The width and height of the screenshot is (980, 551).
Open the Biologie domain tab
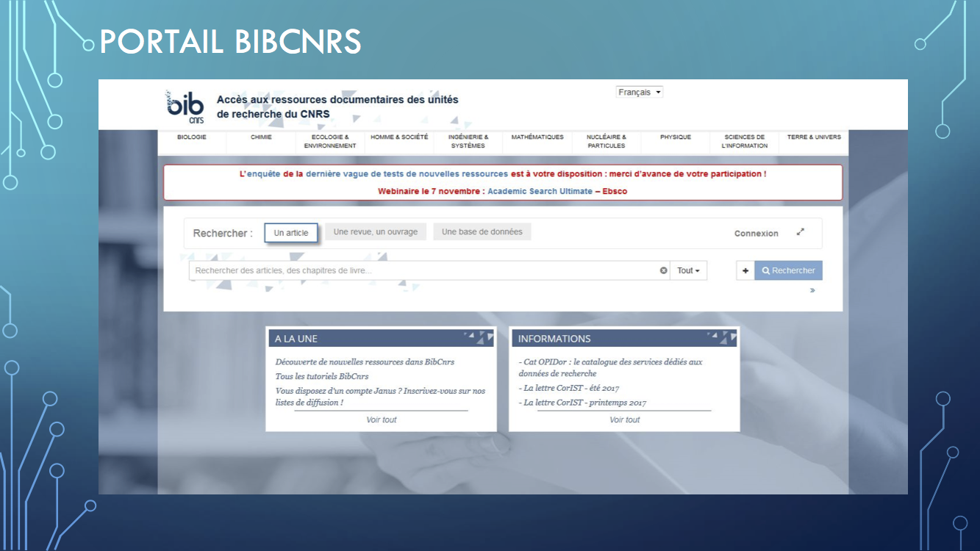(192, 137)
